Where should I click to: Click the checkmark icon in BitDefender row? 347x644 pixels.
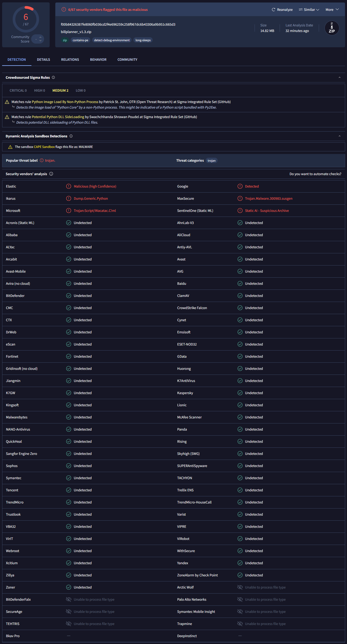[x=69, y=296]
